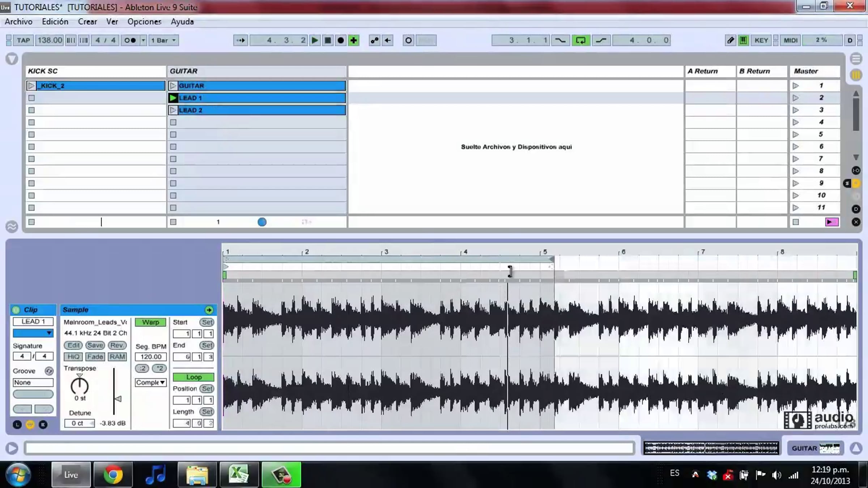Open the 1 Bar quantization menu
Viewport: 868px width, 488px height.
163,40
